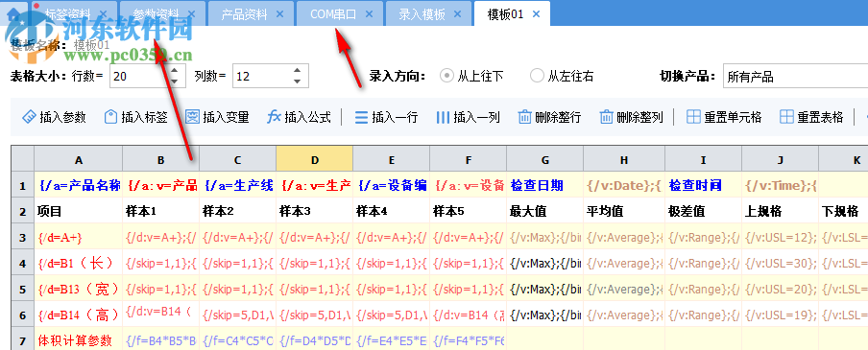The image size is (868, 350).
Task: Select column header D
Action: tap(314, 160)
